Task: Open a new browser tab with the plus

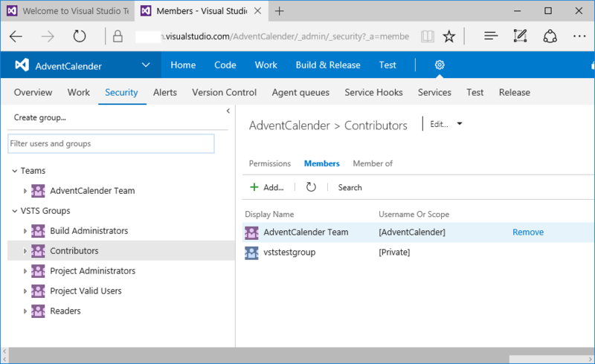Action: point(280,11)
